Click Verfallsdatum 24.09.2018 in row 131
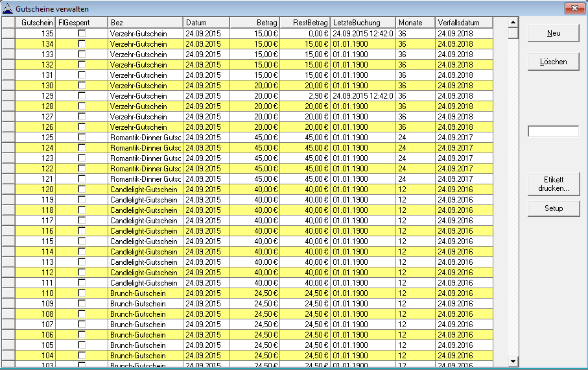 click(x=464, y=75)
